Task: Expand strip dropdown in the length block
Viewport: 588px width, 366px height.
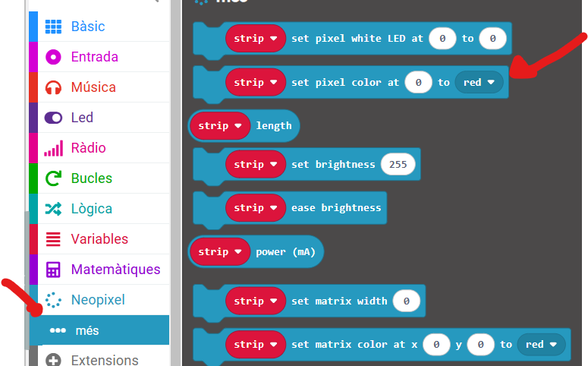Action: pyautogui.click(x=220, y=125)
